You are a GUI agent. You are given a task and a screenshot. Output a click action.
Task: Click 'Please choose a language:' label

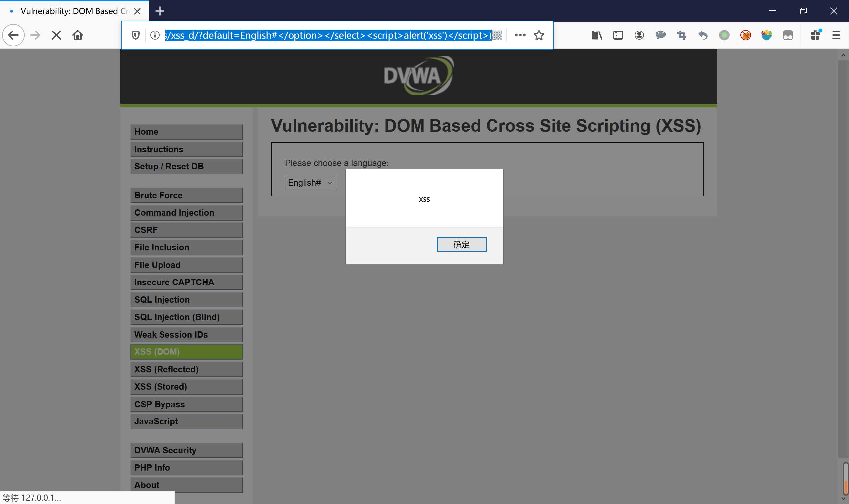pyautogui.click(x=337, y=163)
